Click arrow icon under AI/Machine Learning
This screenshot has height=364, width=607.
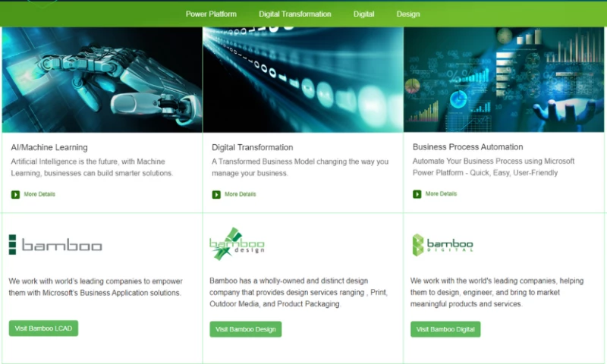[15, 195]
